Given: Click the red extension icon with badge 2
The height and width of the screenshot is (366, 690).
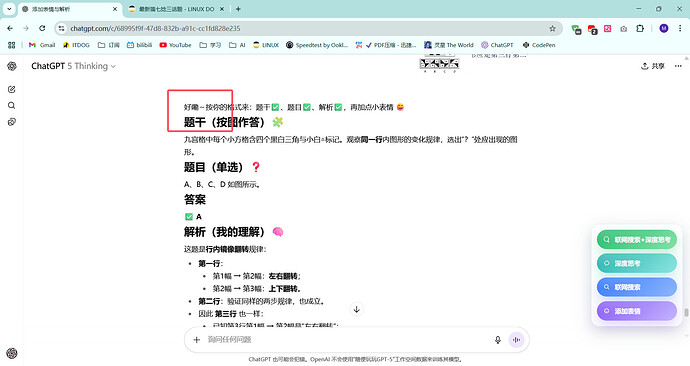Looking at the screenshot, I should point(592,29).
